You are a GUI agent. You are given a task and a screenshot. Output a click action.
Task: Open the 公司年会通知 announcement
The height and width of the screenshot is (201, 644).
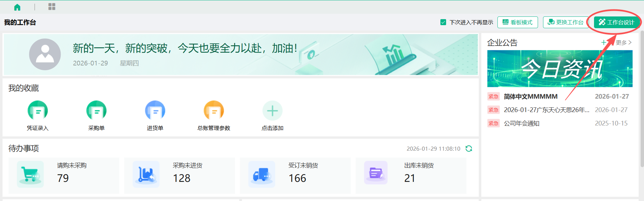coord(522,123)
